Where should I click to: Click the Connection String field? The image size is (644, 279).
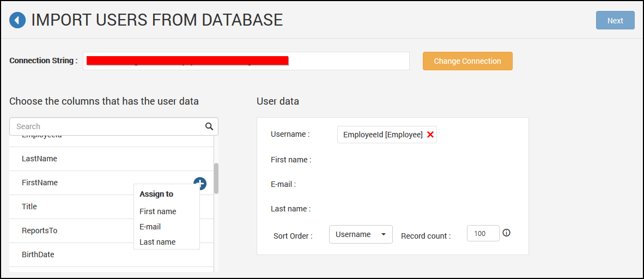[x=246, y=61]
